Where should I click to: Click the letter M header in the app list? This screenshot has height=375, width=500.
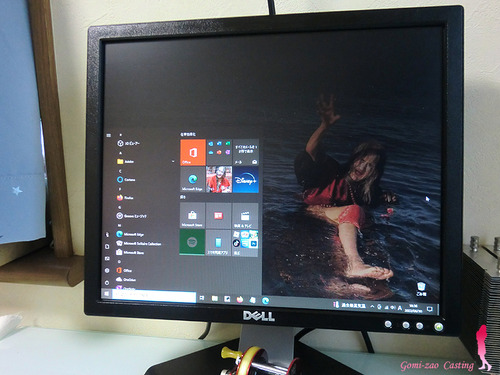tap(120, 225)
